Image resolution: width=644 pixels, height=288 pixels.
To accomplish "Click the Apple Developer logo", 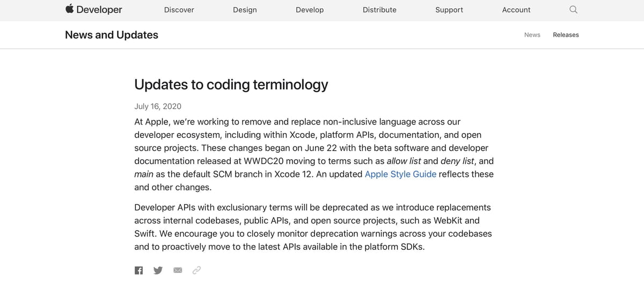I will tap(93, 10).
